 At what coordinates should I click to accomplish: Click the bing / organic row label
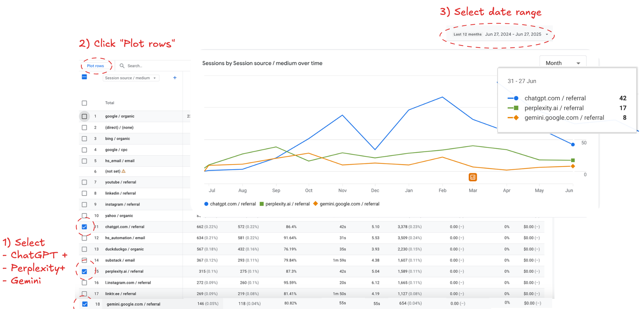pyautogui.click(x=117, y=139)
